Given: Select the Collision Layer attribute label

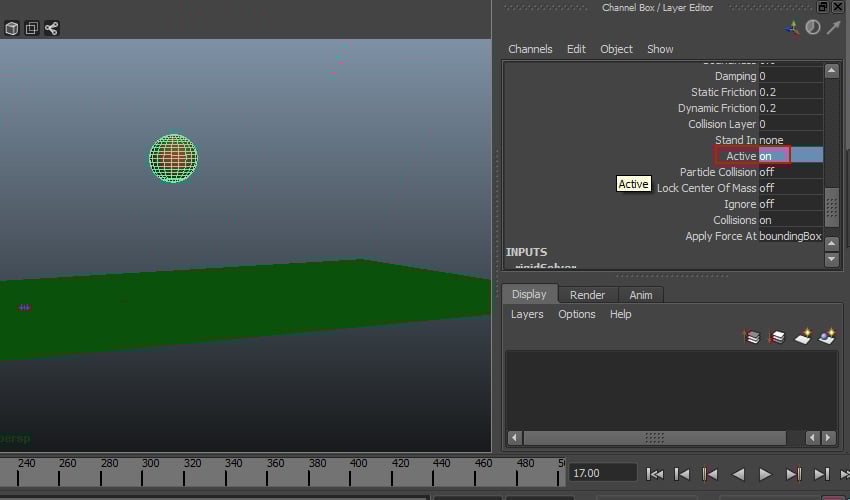Looking at the screenshot, I should click(x=722, y=124).
